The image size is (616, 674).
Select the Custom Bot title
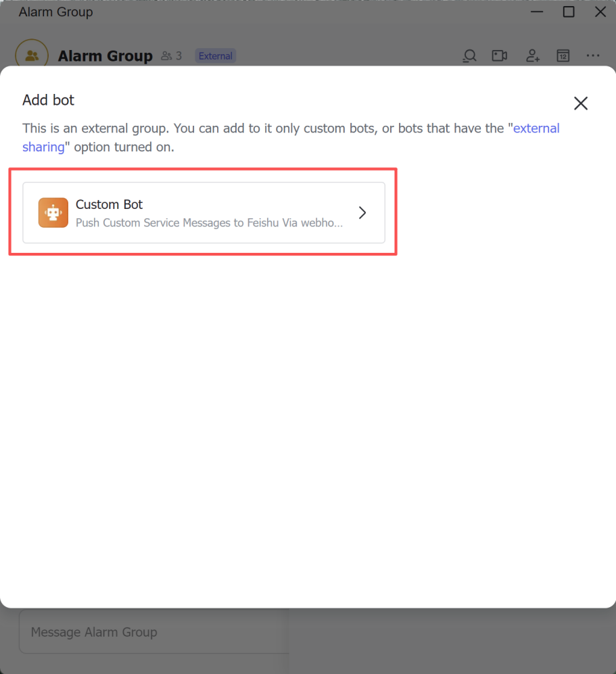pyautogui.click(x=109, y=204)
